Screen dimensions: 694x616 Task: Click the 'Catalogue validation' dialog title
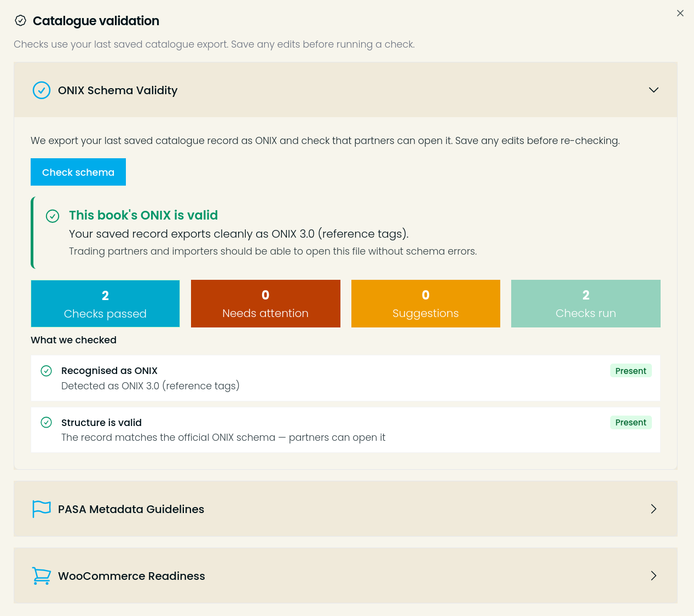pyautogui.click(x=96, y=21)
